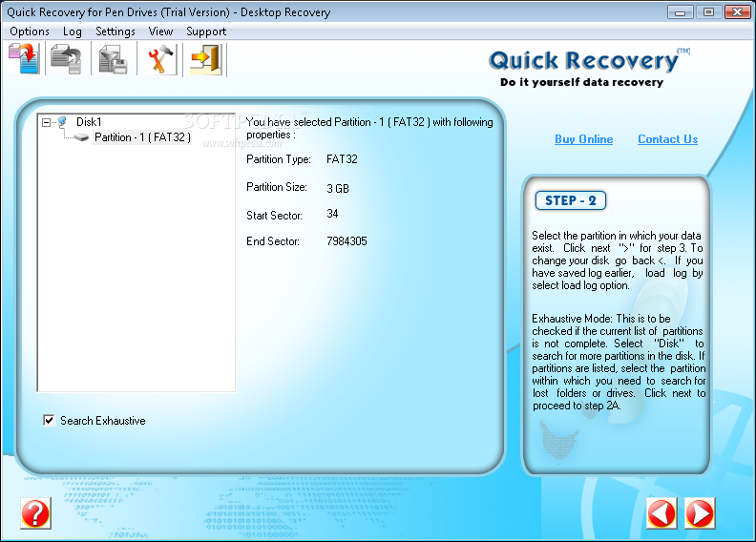
Task: Click the load log printer toolbar icon
Action: [x=67, y=59]
